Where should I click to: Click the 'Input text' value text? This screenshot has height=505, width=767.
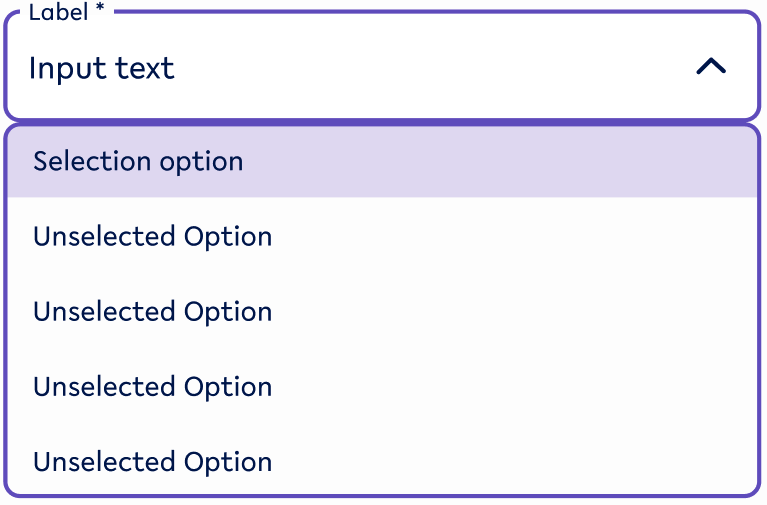(101, 68)
